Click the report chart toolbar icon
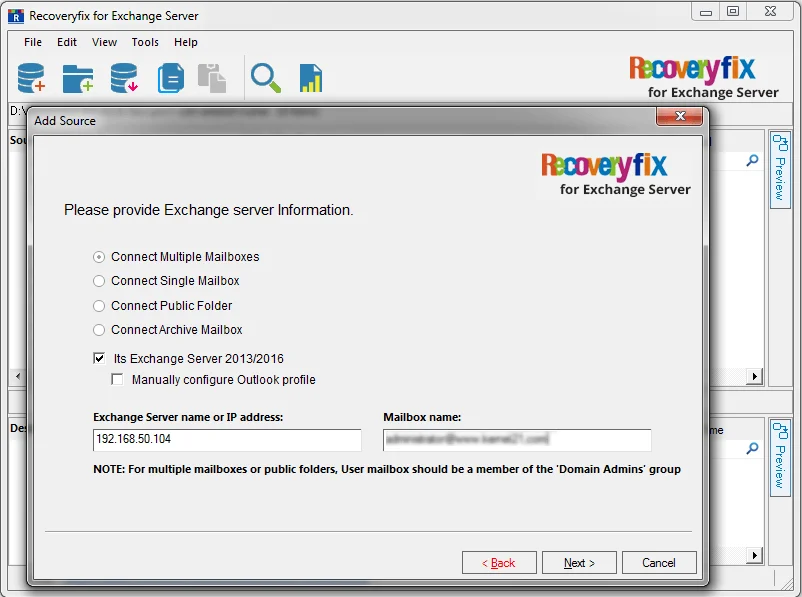 (311, 78)
